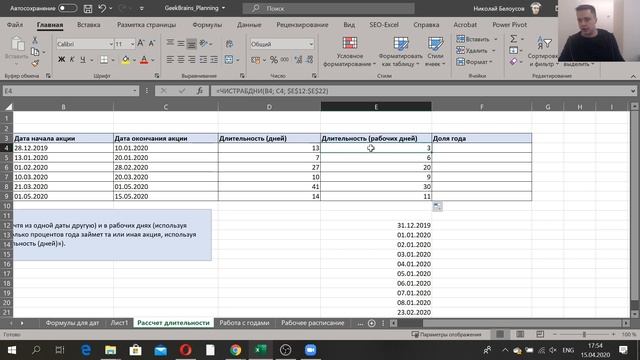Click the Select All corner triangle
Screen dimensions: 640x360
[x=8, y=107]
